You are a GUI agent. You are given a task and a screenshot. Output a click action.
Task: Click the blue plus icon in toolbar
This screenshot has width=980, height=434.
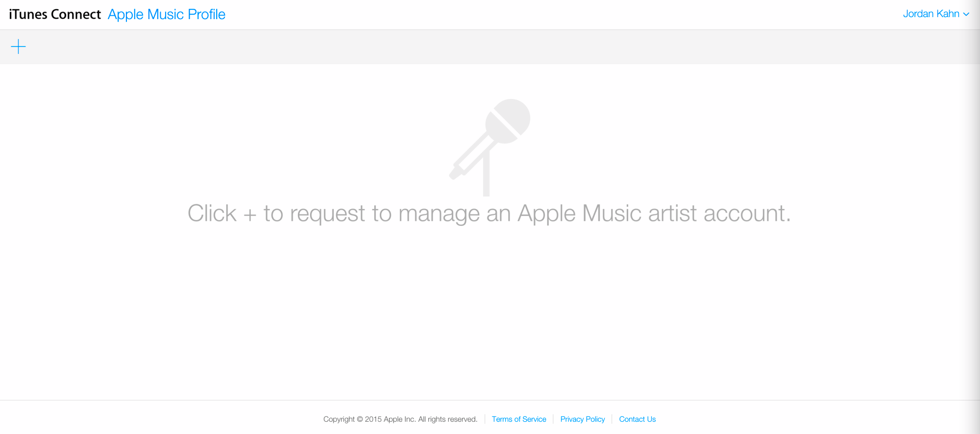click(x=18, y=47)
